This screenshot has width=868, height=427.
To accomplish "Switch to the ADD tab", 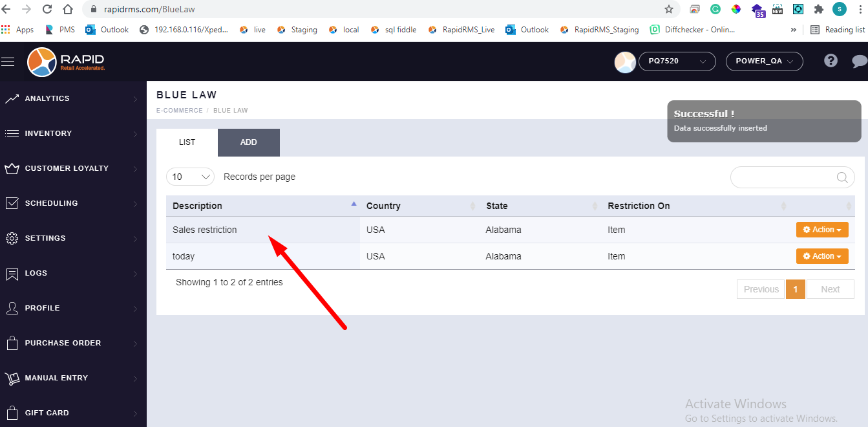I will tap(248, 142).
